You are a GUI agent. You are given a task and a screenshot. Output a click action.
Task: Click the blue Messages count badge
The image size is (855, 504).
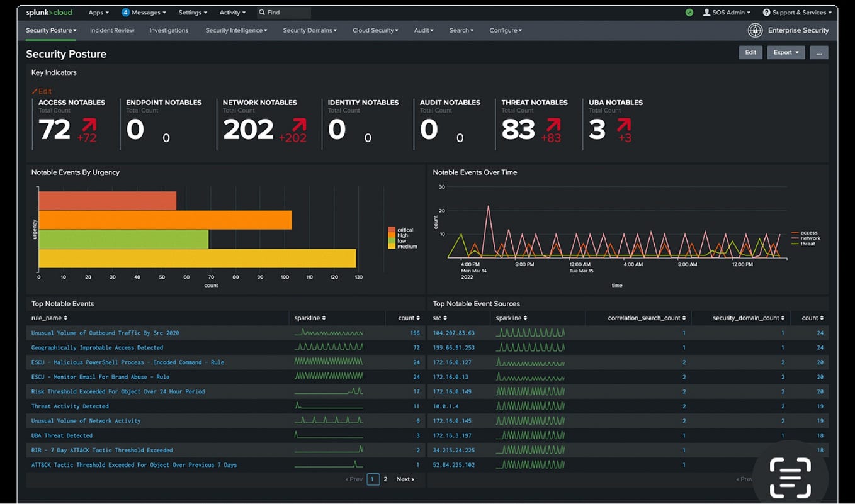click(x=126, y=13)
